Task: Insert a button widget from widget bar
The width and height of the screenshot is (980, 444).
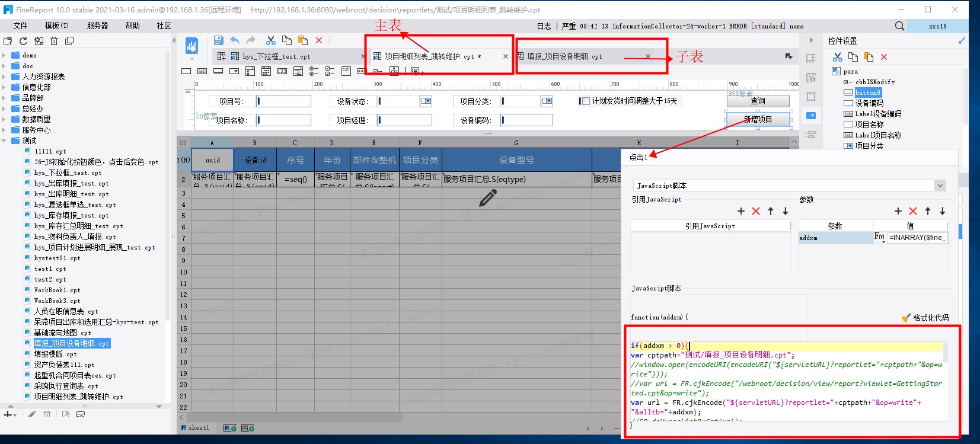Action: click(218, 71)
